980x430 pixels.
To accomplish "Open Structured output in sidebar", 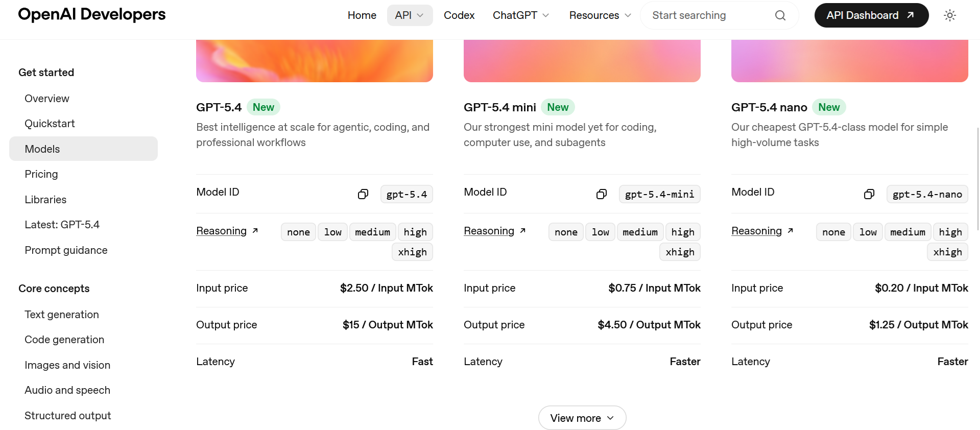I will pos(68,416).
